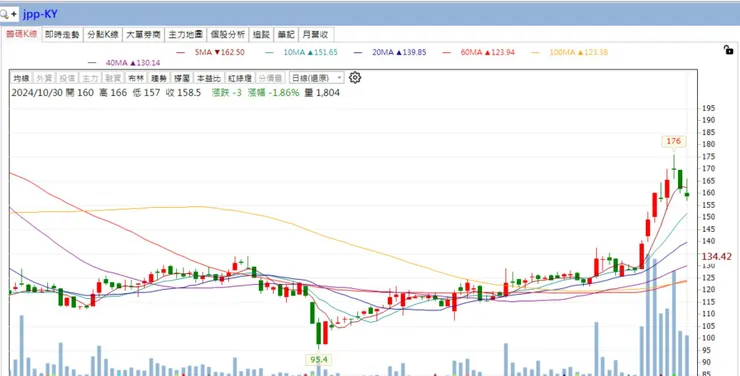Click the 收 158.5 closing price

pyautogui.click(x=184, y=93)
